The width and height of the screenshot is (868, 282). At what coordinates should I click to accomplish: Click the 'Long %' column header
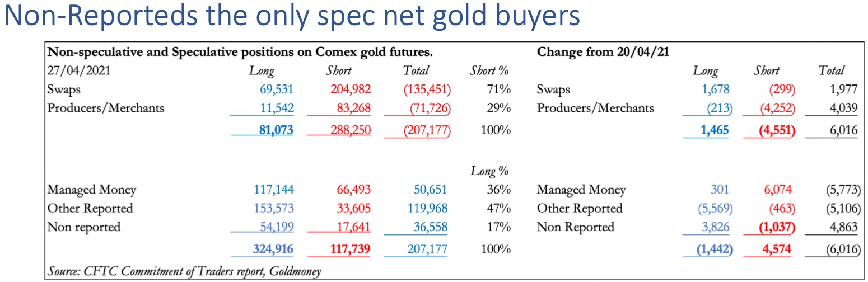[x=489, y=171]
